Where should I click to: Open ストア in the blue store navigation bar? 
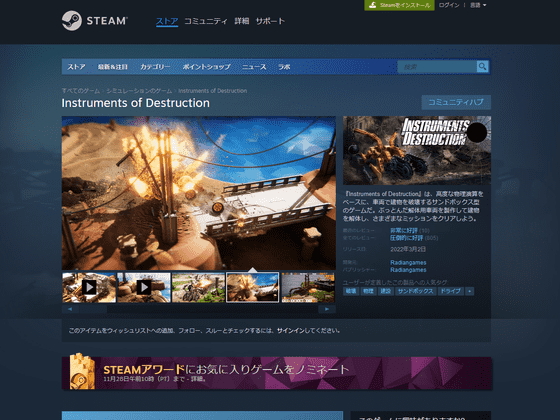click(76, 67)
